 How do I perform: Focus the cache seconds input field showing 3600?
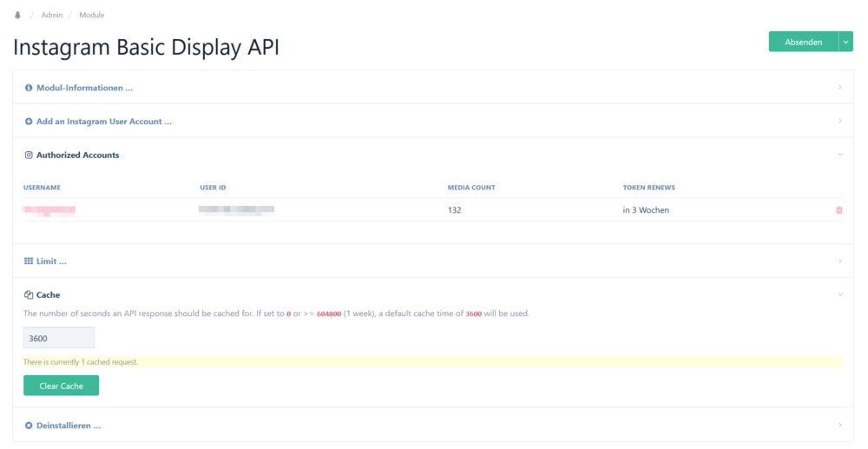coord(59,338)
